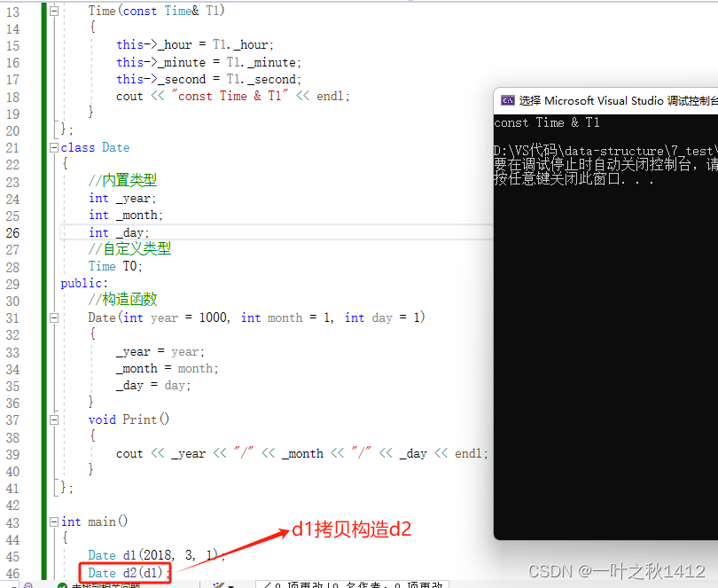Viewport: 718px width, 588px height.
Task: Collapse the void Print() function
Action: [x=54, y=419]
